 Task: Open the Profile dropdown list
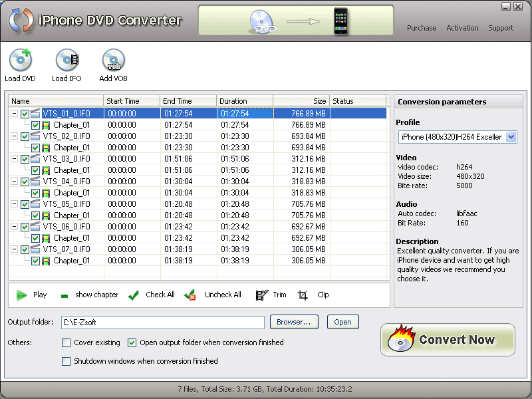tap(511, 137)
